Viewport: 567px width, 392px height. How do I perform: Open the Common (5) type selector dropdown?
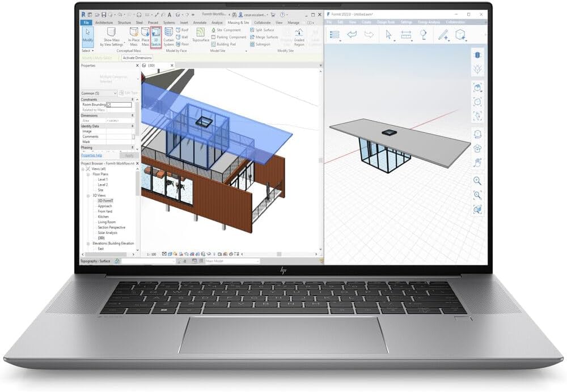116,93
